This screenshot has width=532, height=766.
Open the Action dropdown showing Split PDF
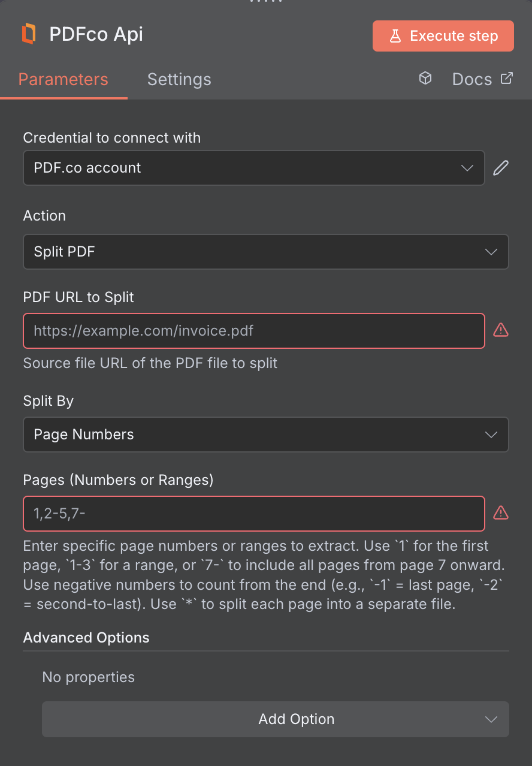tap(266, 252)
